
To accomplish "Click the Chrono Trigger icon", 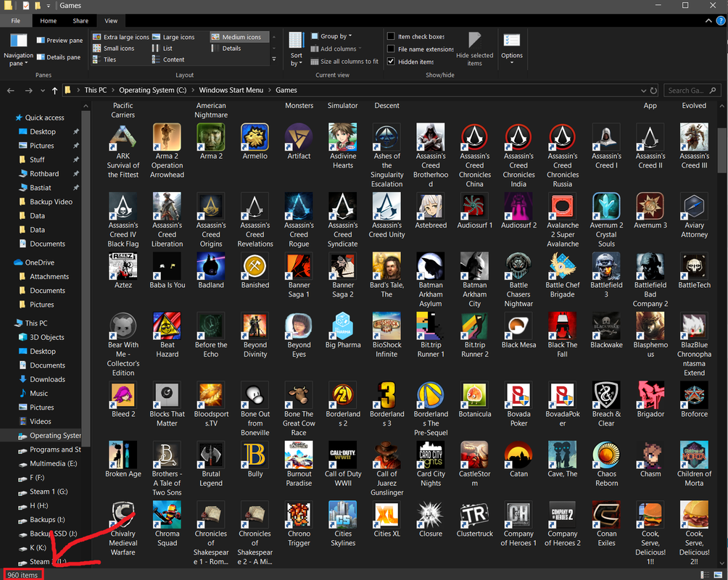I will (x=299, y=515).
